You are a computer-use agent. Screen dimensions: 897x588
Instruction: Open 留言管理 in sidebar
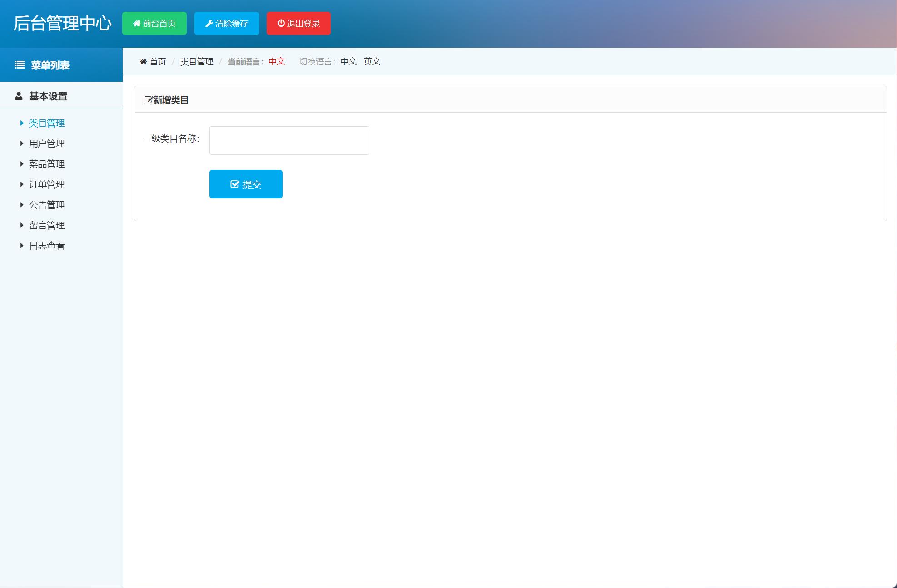[47, 225]
